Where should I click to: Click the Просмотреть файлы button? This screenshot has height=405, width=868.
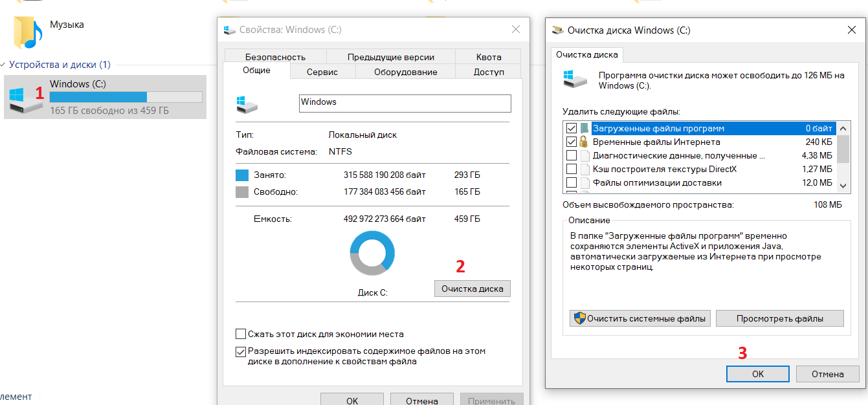(781, 318)
